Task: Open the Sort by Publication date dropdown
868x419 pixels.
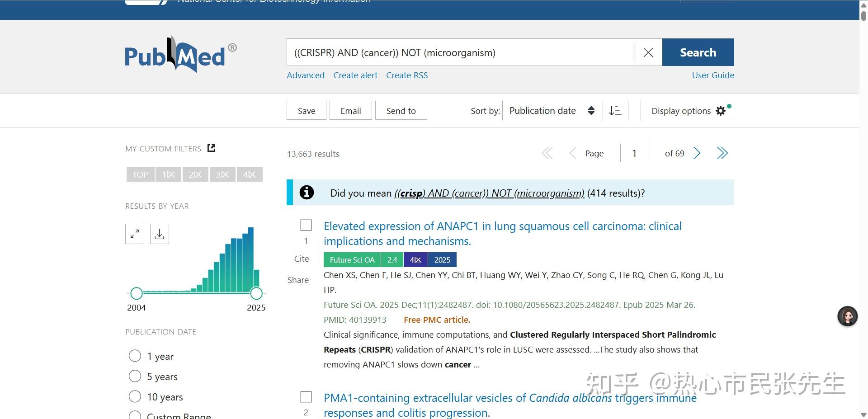Action: pos(552,110)
